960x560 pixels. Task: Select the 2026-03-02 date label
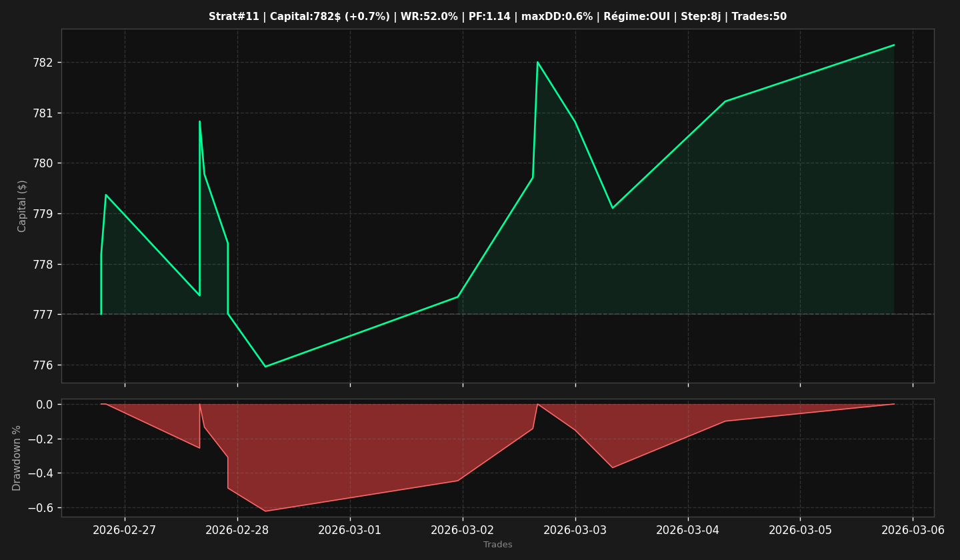tap(463, 531)
